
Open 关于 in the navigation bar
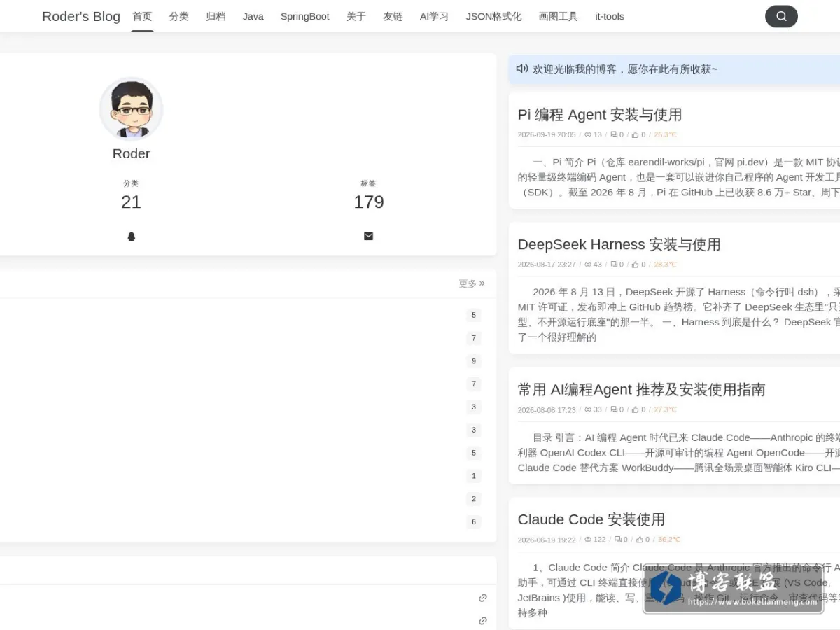click(x=356, y=16)
